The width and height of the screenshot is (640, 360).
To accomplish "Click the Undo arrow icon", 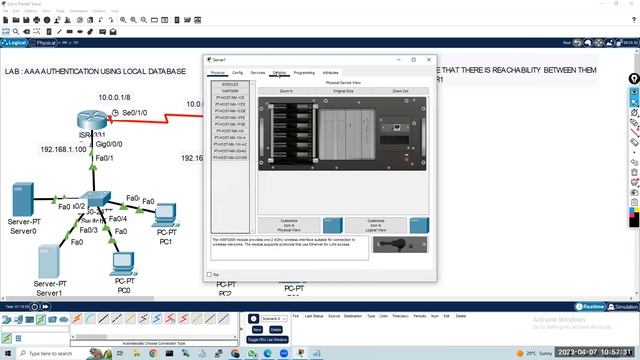I will [x=100, y=20].
